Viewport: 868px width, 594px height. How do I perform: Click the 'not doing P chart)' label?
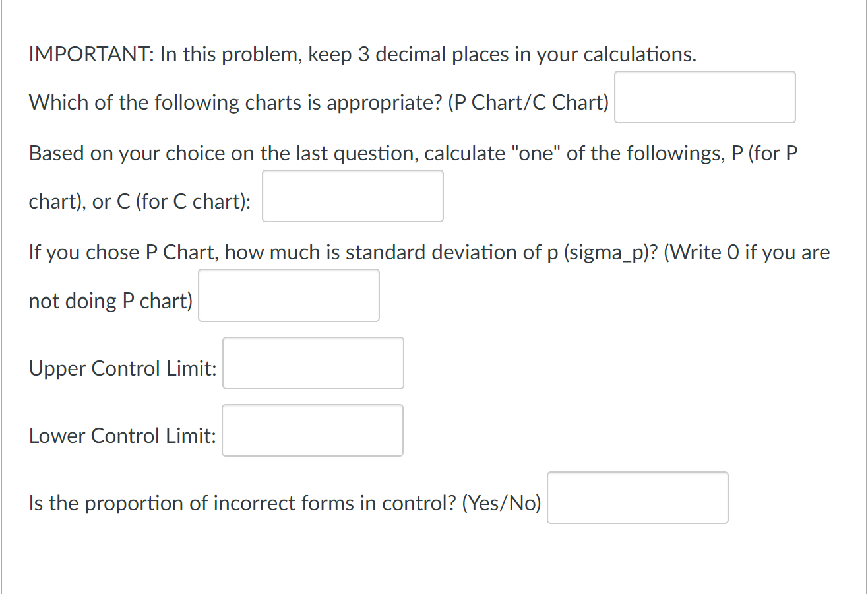pos(111,302)
